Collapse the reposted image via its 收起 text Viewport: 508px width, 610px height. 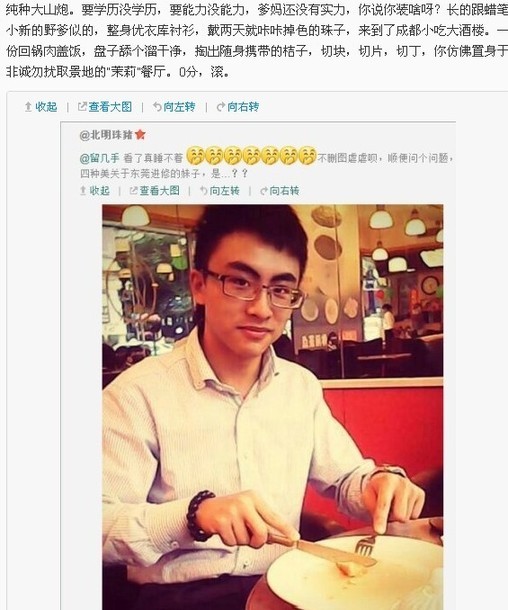[x=100, y=191]
